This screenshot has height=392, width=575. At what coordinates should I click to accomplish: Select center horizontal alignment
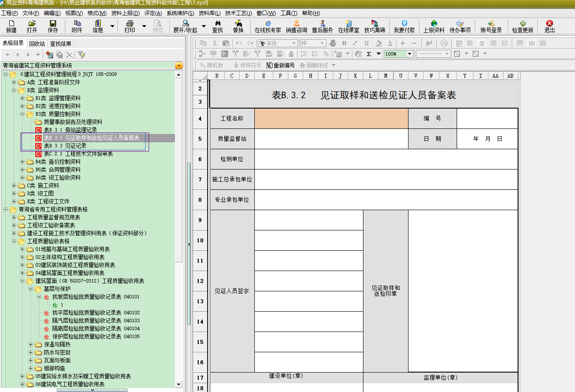tap(482, 43)
